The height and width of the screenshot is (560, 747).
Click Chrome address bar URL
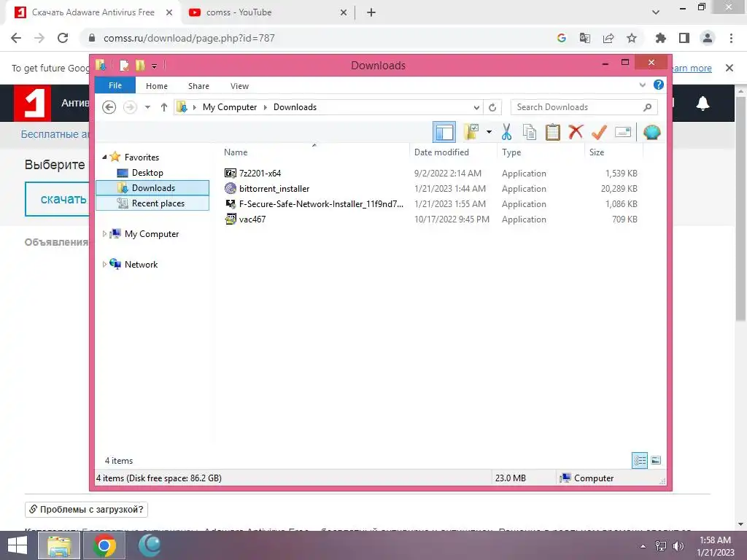(189, 38)
